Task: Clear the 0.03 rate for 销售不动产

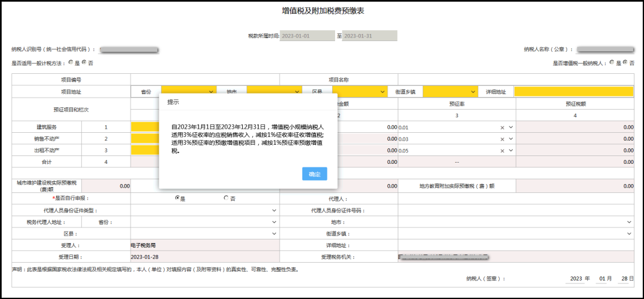Action: (x=502, y=139)
